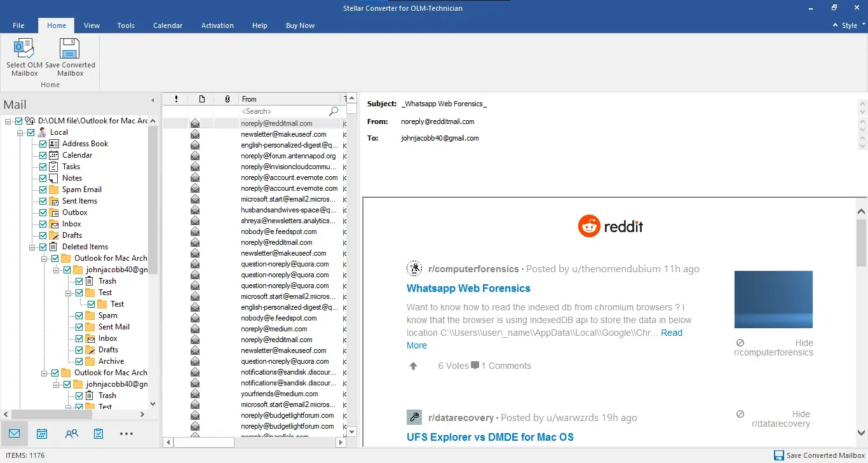Click the From column header

290,99
